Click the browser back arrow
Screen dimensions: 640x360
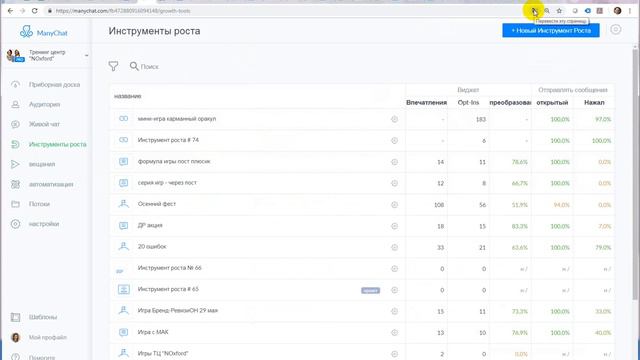10,11
